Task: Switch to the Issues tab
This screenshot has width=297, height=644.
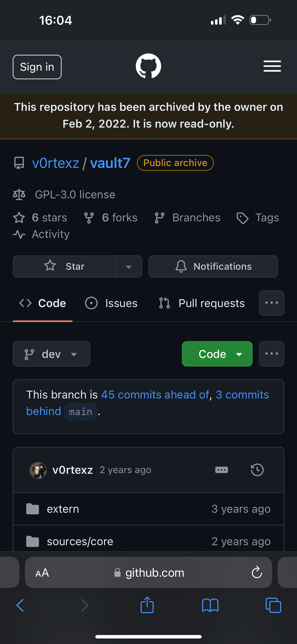Action: 111,303
